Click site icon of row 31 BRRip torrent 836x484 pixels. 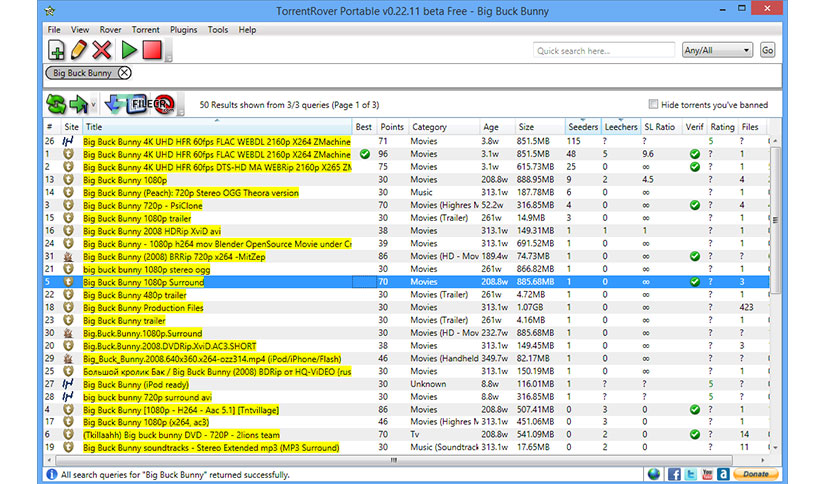point(68,256)
